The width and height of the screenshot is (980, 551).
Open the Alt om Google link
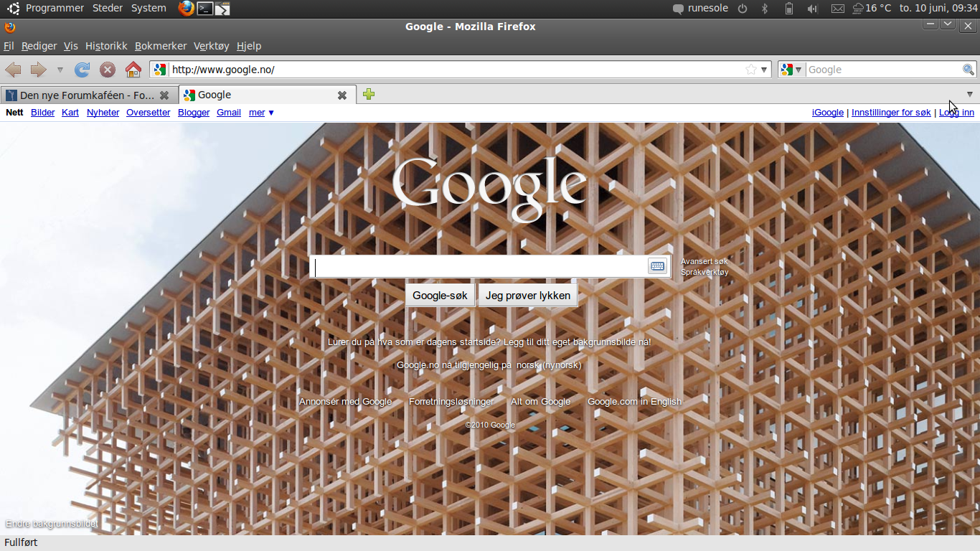pyautogui.click(x=541, y=402)
